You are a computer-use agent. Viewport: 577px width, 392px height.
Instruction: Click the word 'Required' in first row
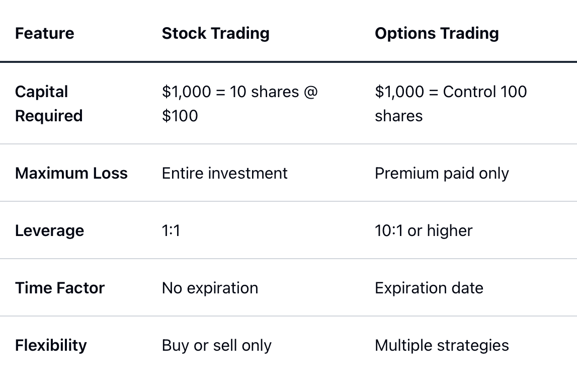(49, 116)
